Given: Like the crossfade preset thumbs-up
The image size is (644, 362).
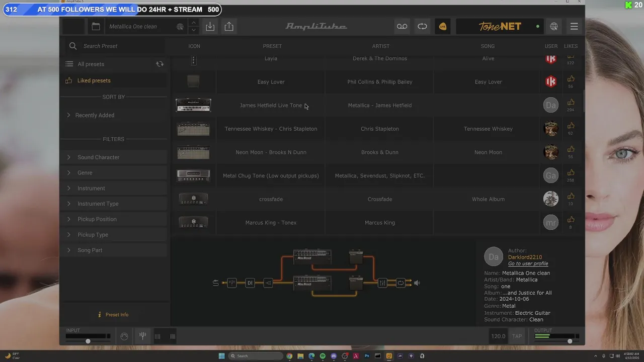Looking at the screenshot, I should pos(571,196).
